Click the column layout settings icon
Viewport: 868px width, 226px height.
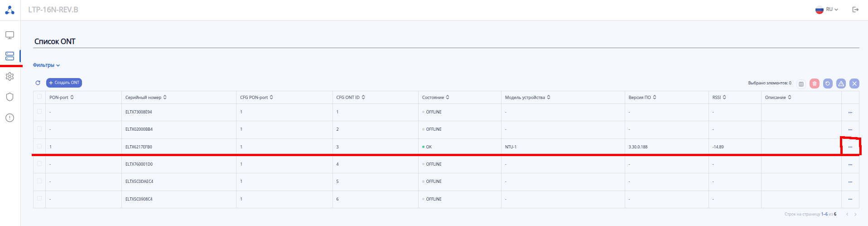(801, 84)
